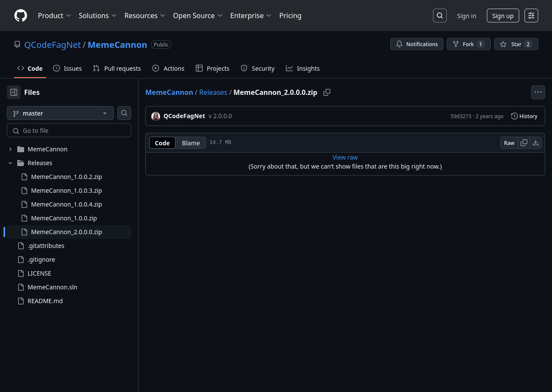The width and height of the screenshot is (552, 392).
Task: Open the LICENSE file
Action: tap(39, 273)
